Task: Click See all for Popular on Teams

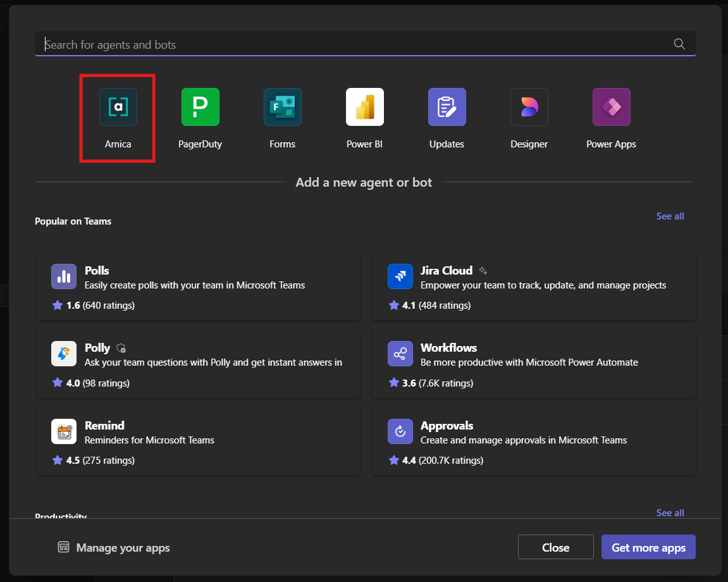Action: coord(670,216)
